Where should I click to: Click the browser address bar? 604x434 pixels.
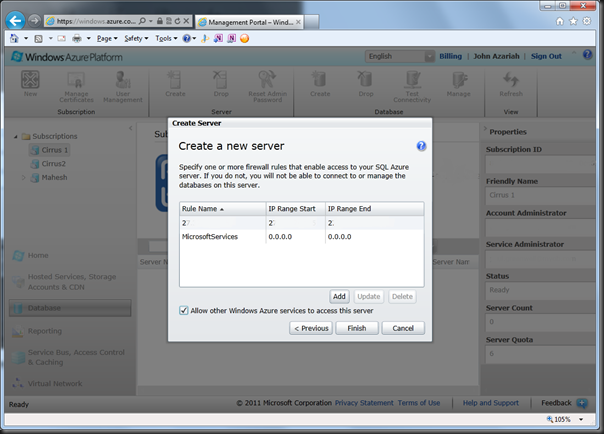point(96,21)
